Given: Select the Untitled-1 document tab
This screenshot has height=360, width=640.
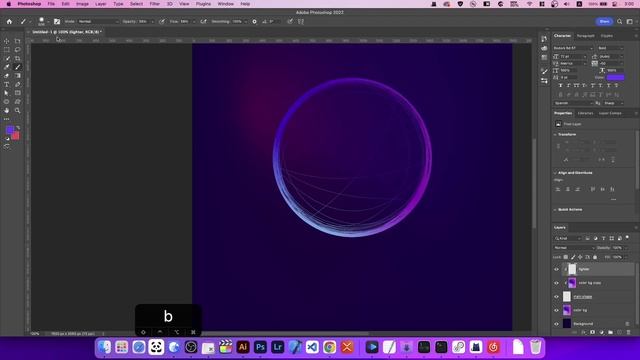Looking at the screenshot, I should [67, 32].
